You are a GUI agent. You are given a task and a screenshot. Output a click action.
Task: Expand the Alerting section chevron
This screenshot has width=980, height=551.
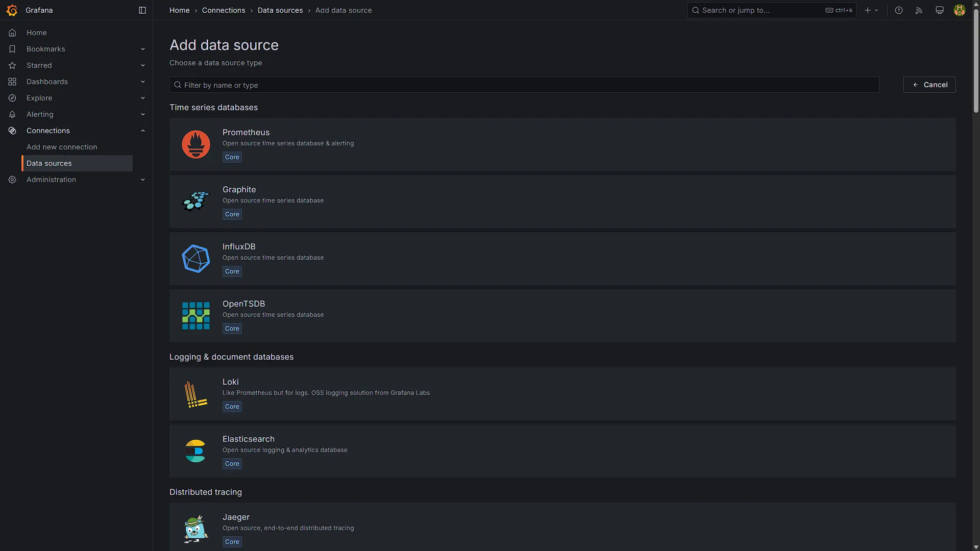[x=143, y=114]
